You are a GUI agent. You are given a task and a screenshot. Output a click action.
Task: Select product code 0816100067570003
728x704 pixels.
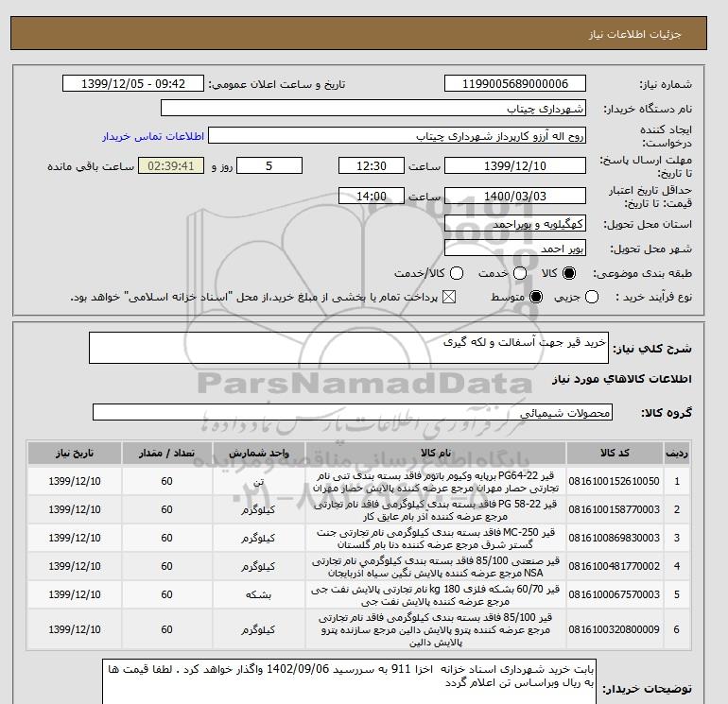(x=615, y=594)
